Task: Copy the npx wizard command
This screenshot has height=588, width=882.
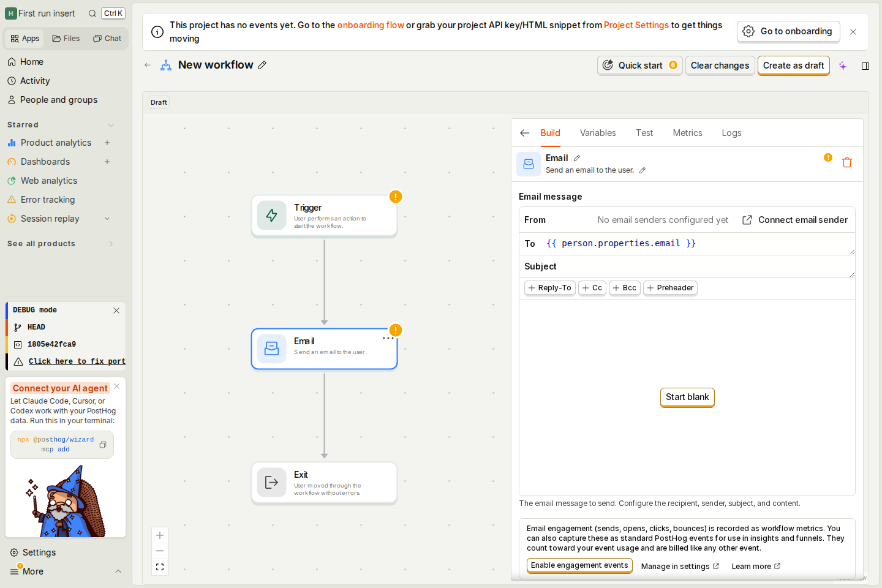Action: click(x=103, y=445)
